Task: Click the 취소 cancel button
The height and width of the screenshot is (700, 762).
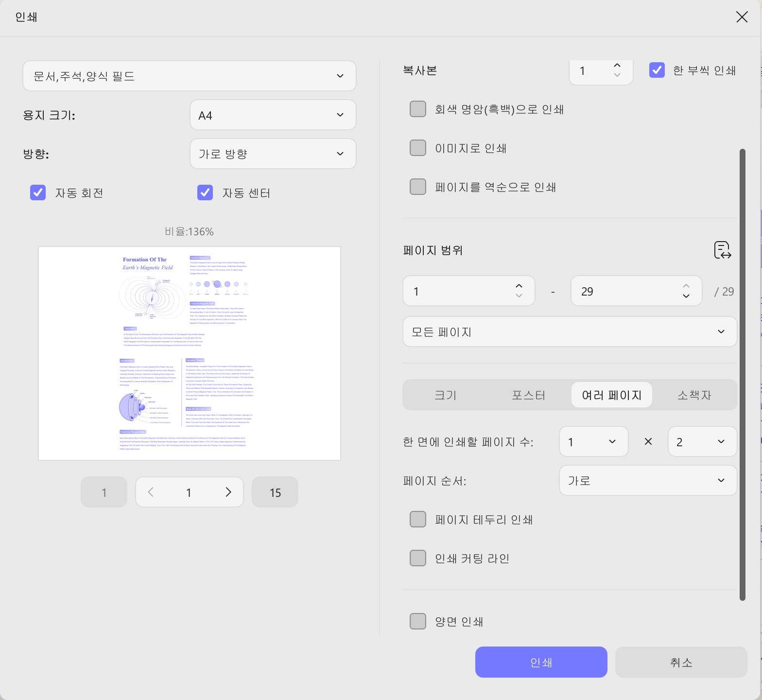Action: 681,662
